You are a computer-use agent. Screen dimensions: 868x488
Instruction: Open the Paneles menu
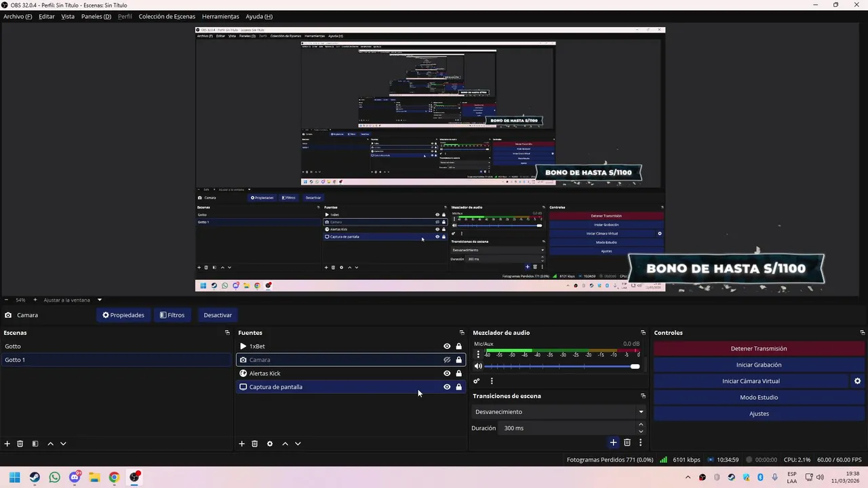pos(96,16)
